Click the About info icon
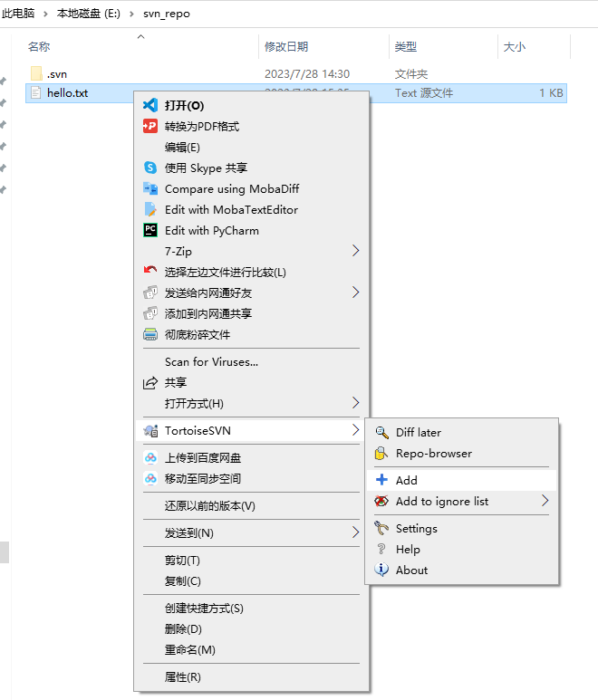The width and height of the screenshot is (598, 700). coord(381,570)
